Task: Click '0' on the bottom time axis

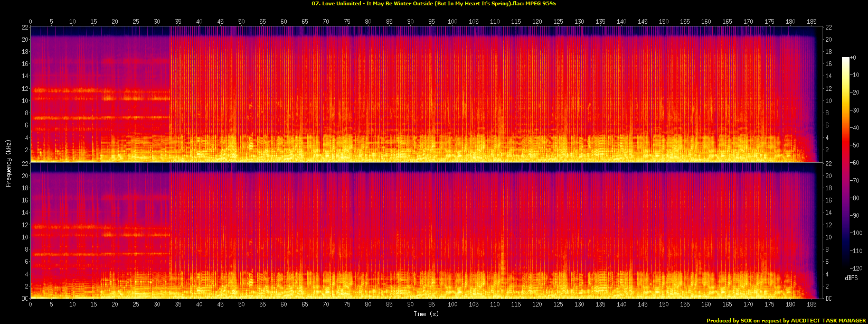Action: click(x=31, y=303)
